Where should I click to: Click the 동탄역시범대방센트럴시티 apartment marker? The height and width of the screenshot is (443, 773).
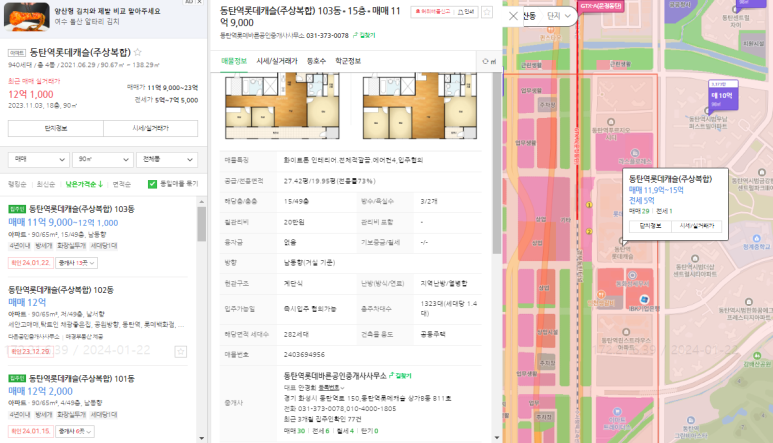pos(695,258)
